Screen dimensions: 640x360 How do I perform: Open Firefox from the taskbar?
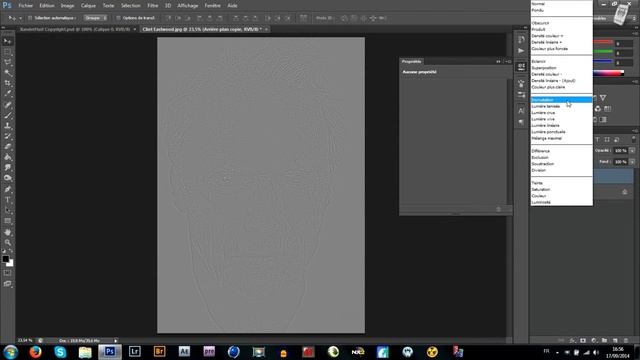click(36, 351)
